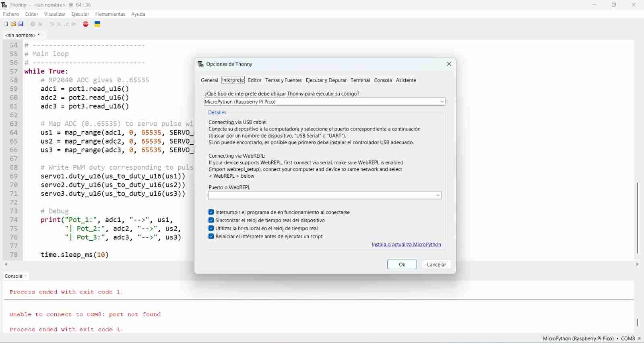Screen dimensions: 644x343
Task: Open the Ejecutar y Depurar tab
Action: (x=326, y=80)
